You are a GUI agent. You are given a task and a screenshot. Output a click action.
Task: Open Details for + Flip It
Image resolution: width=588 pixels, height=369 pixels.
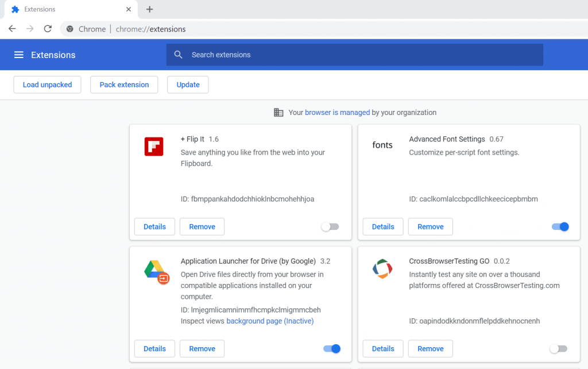pos(154,226)
